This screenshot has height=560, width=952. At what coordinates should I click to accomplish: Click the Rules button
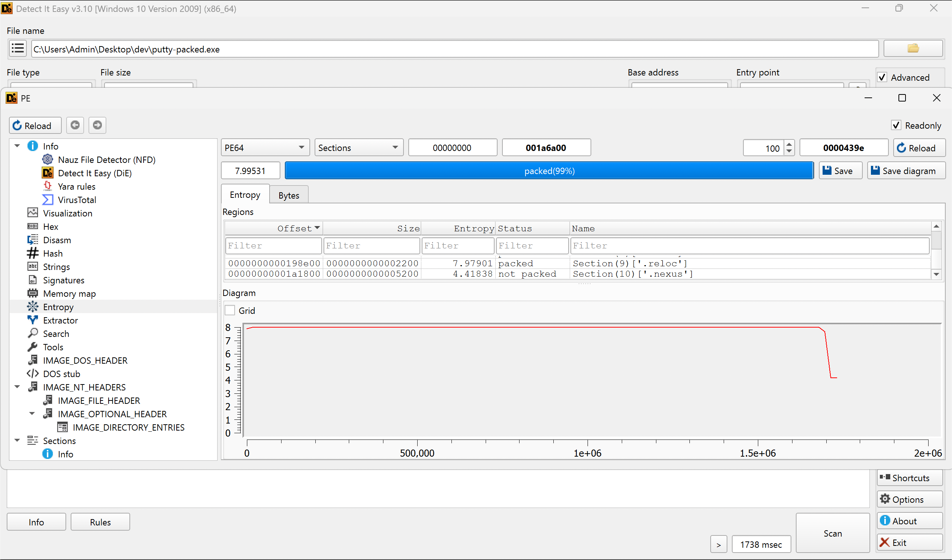click(100, 522)
